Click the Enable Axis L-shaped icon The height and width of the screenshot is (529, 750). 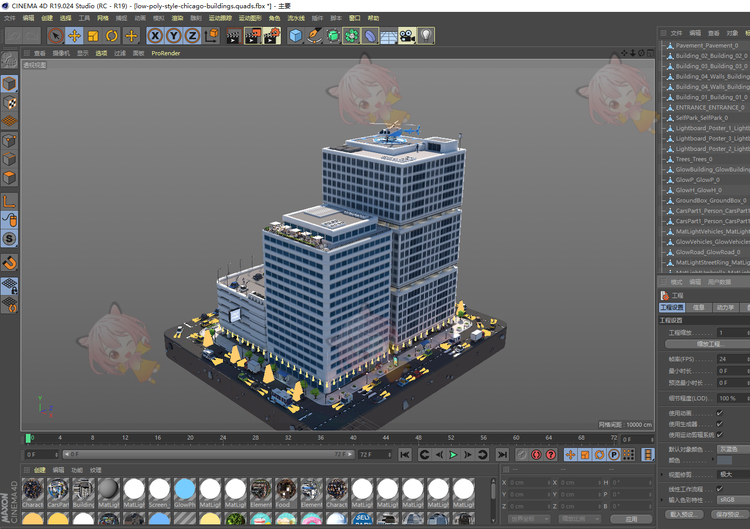point(9,201)
